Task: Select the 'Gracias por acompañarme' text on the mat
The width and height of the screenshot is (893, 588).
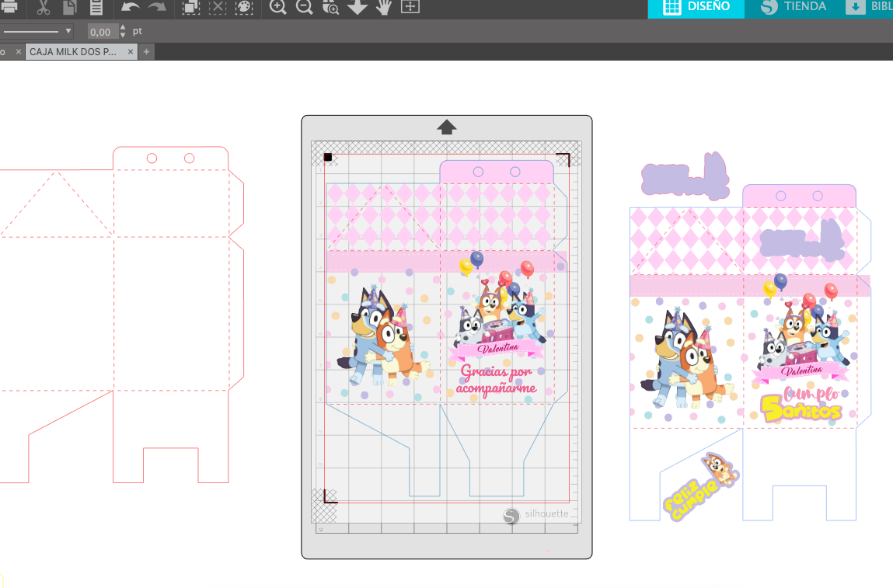Action: pyautogui.click(x=496, y=380)
